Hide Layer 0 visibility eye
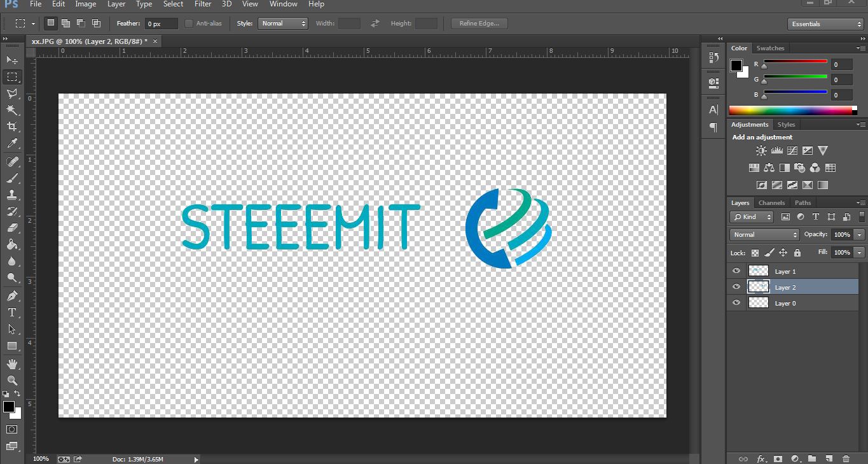This screenshot has height=464, width=868. coord(736,303)
